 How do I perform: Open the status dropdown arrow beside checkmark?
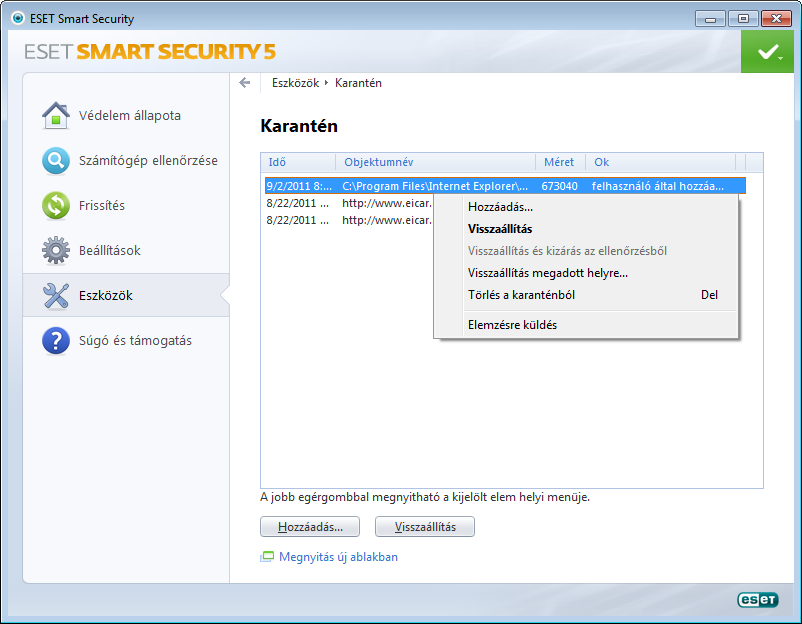(x=781, y=58)
